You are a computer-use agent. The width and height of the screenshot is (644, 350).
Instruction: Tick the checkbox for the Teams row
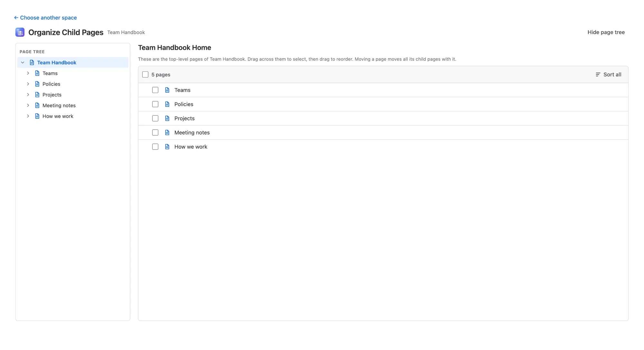(x=155, y=90)
